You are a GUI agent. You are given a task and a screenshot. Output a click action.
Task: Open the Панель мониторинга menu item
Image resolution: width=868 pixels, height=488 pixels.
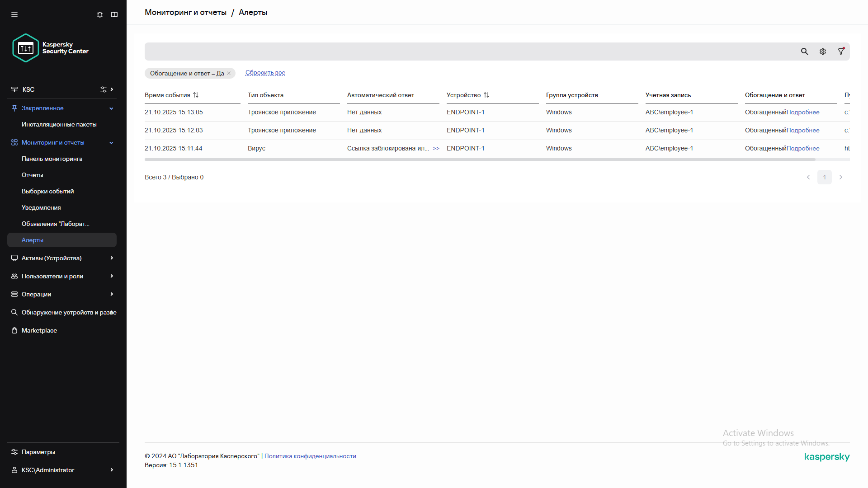point(52,159)
